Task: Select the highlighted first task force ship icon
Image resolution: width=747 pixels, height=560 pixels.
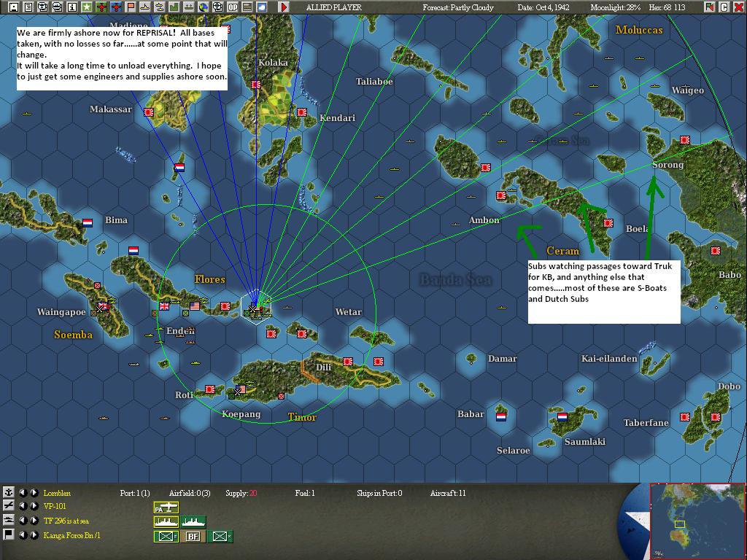Action: pyautogui.click(x=166, y=522)
